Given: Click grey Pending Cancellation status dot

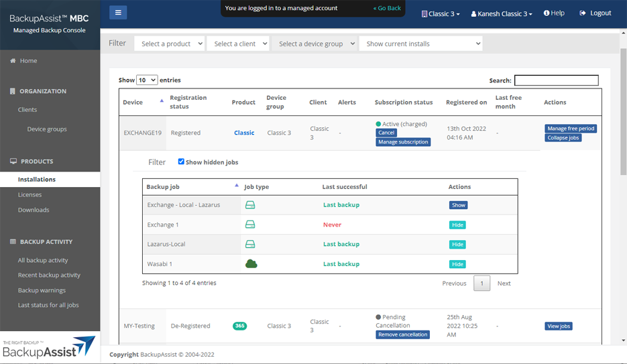Looking at the screenshot, I should (378, 317).
